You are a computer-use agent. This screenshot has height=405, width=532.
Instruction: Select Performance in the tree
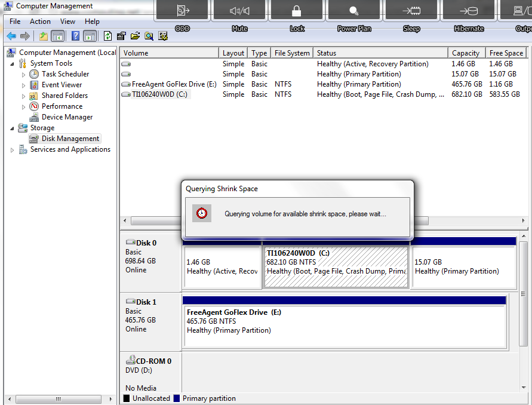pos(61,106)
